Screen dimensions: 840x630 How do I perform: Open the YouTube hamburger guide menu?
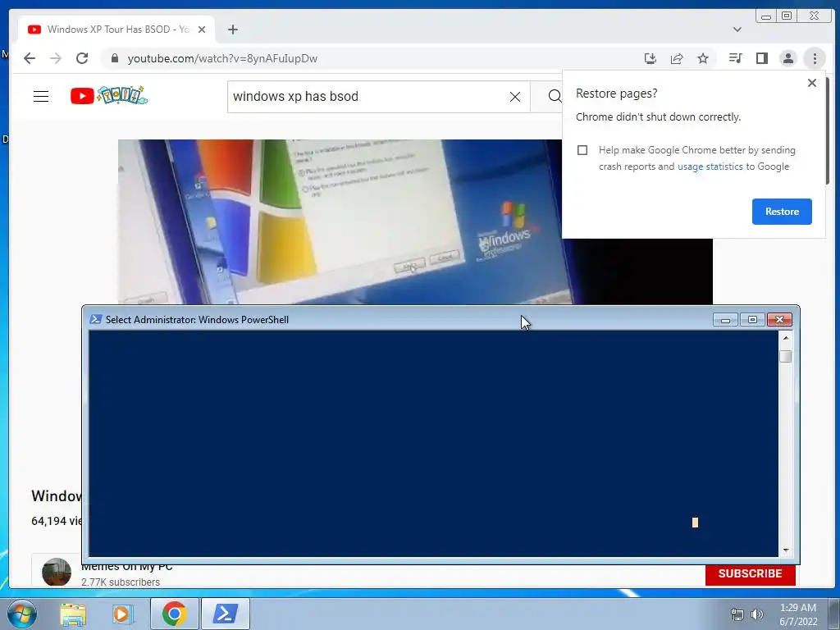41,97
